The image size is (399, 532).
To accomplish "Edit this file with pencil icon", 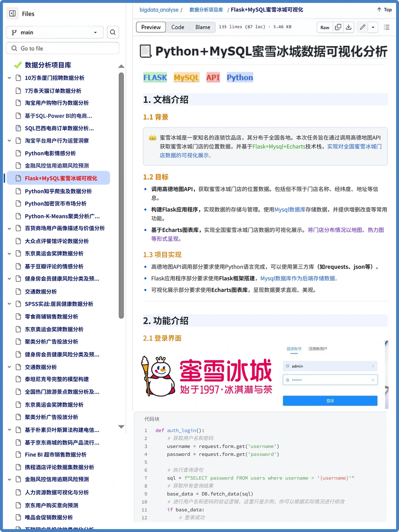I will pos(363,27).
